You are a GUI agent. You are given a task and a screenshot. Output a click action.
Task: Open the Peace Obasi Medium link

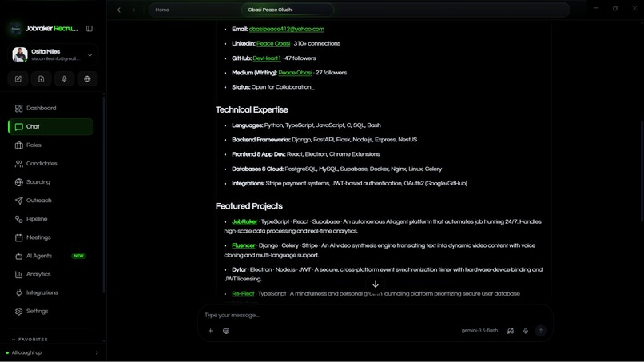[x=295, y=73]
